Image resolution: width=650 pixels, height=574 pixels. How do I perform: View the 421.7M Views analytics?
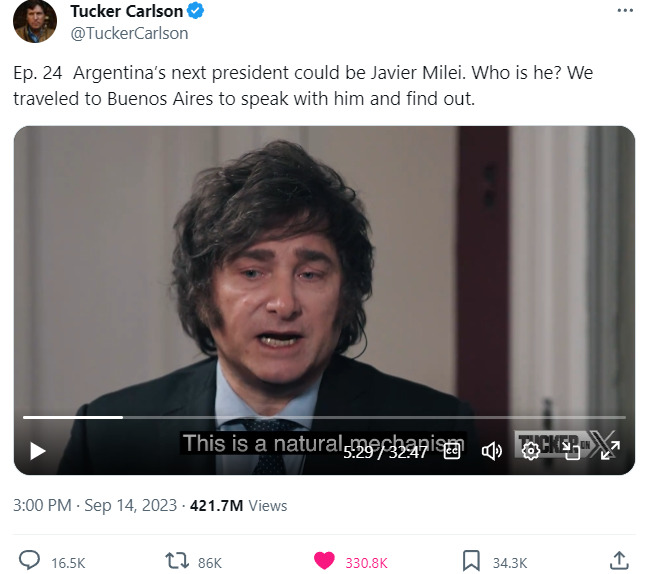pos(238,505)
